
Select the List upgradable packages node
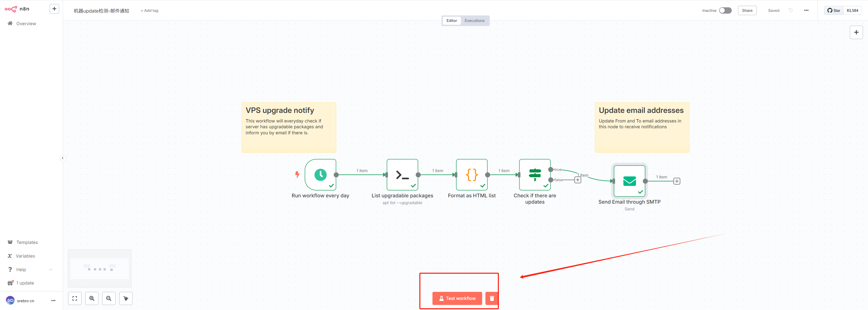402,175
